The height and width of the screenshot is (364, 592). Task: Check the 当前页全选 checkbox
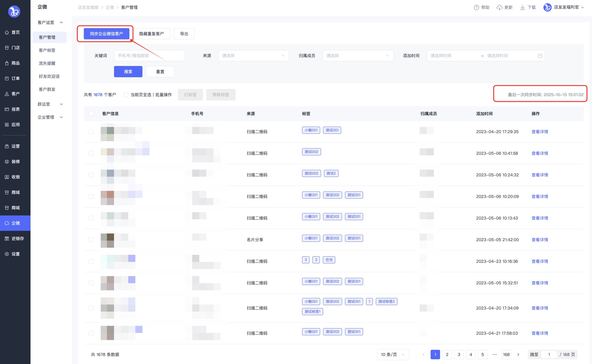coord(126,95)
